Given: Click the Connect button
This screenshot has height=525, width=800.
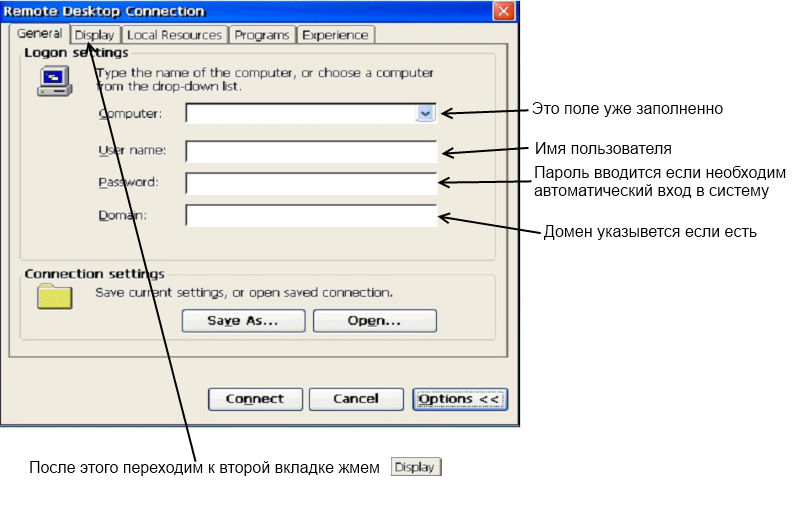Looking at the screenshot, I should pyautogui.click(x=255, y=398).
